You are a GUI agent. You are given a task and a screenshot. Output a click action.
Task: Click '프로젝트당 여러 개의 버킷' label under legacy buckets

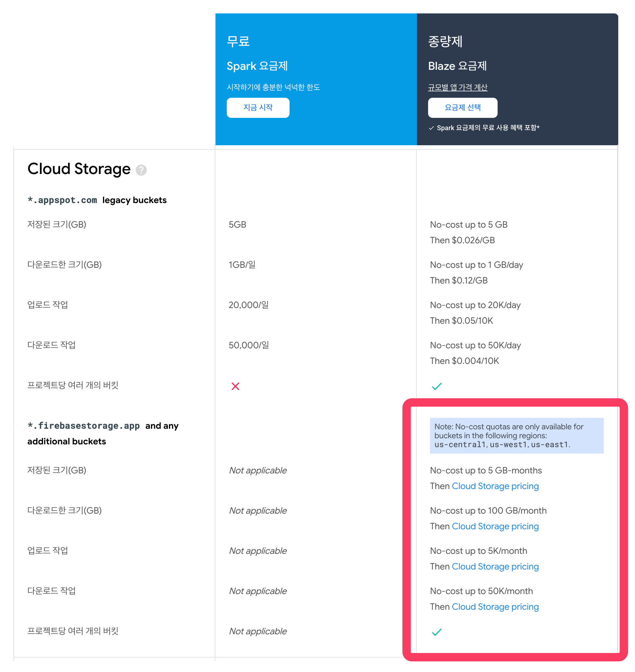[73, 385]
